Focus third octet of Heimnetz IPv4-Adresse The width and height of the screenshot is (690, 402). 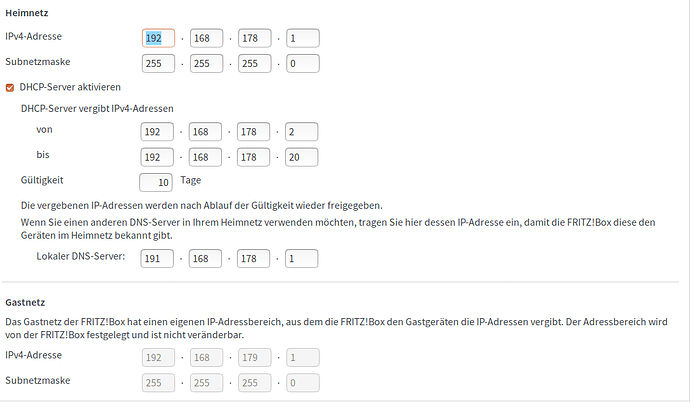click(254, 38)
